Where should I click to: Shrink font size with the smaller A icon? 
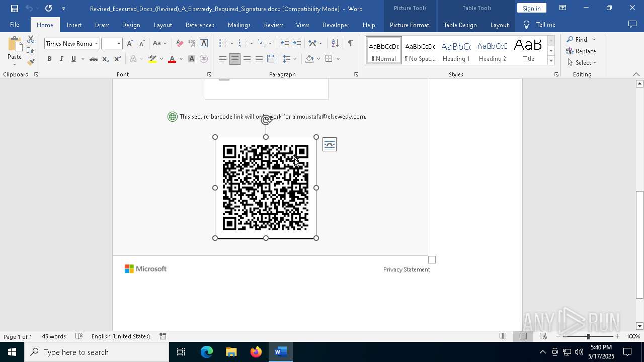(142, 44)
